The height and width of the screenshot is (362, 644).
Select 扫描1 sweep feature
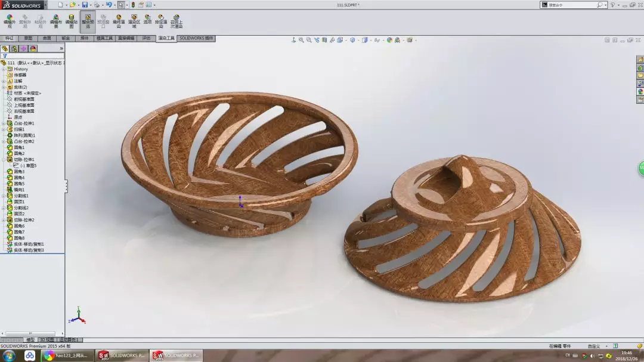click(x=16, y=129)
